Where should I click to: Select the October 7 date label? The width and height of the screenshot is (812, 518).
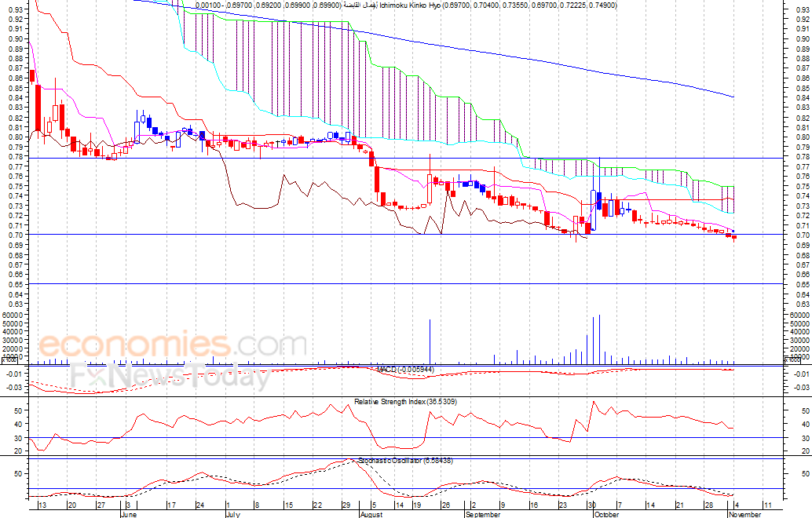coord(620,505)
